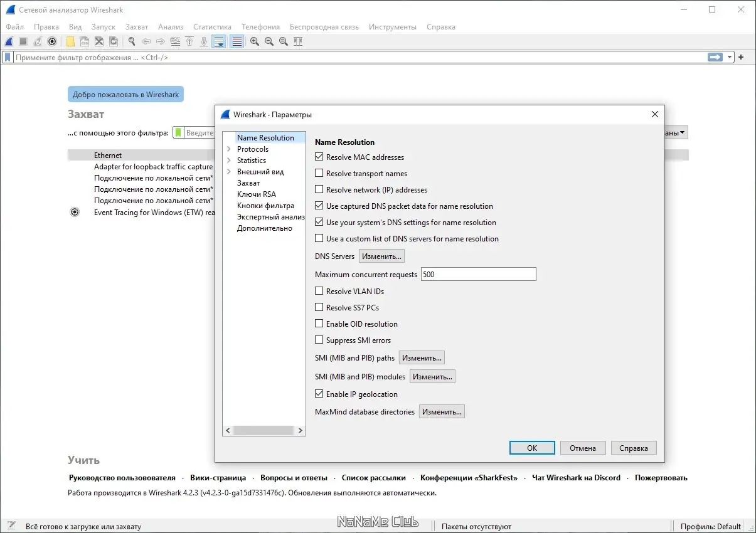
Task: Open the Инструменты menu
Action: pos(393,27)
